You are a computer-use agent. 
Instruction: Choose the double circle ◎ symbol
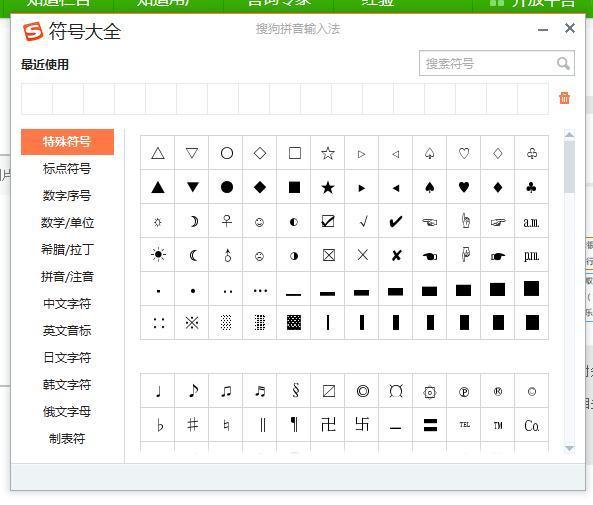(x=363, y=391)
